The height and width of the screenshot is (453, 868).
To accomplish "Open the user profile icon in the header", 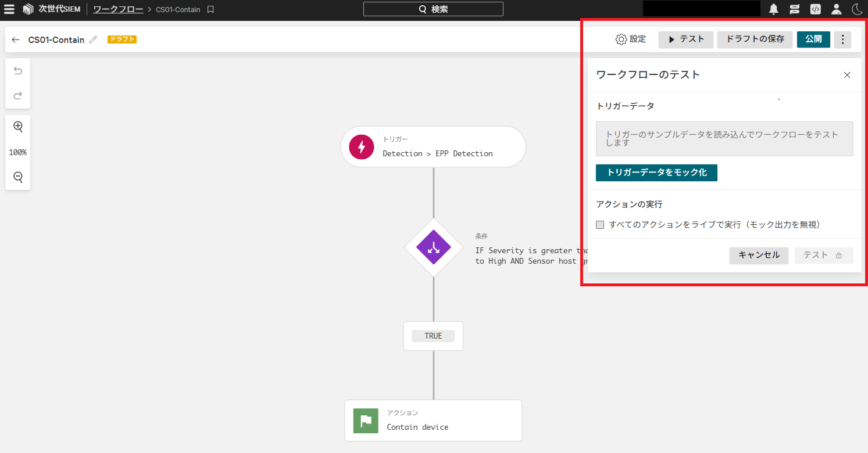I will [836, 9].
